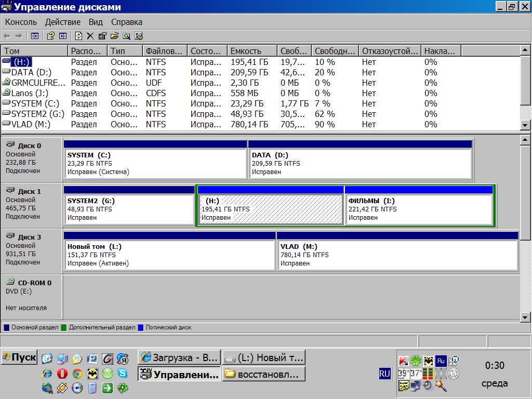Open the Действие menu
The image size is (532, 399).
(62, 22)
